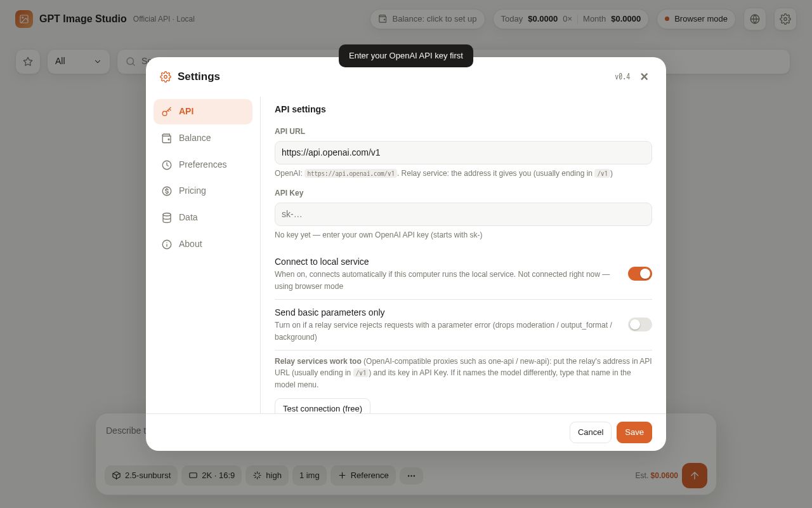Image resolution: width=812 pixels, height=508 pixels.
Task: Open the 1 img count selector
Action: coord(310,476)
